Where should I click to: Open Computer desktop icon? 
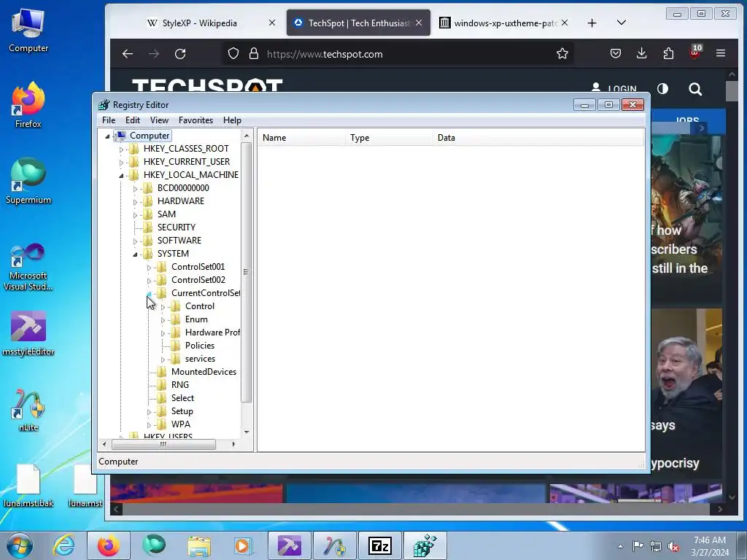tap(28, 31)
